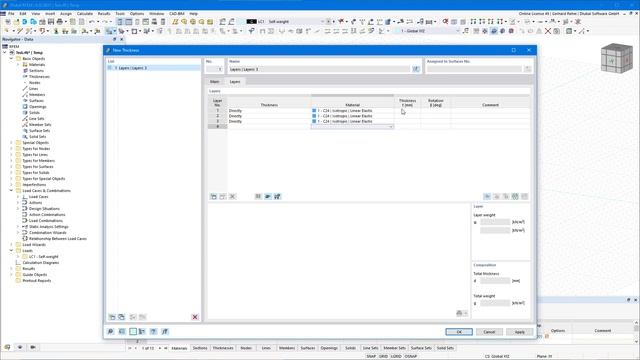Click the OK button
This screenshot has height=360, width=640.
pos(459,332)
